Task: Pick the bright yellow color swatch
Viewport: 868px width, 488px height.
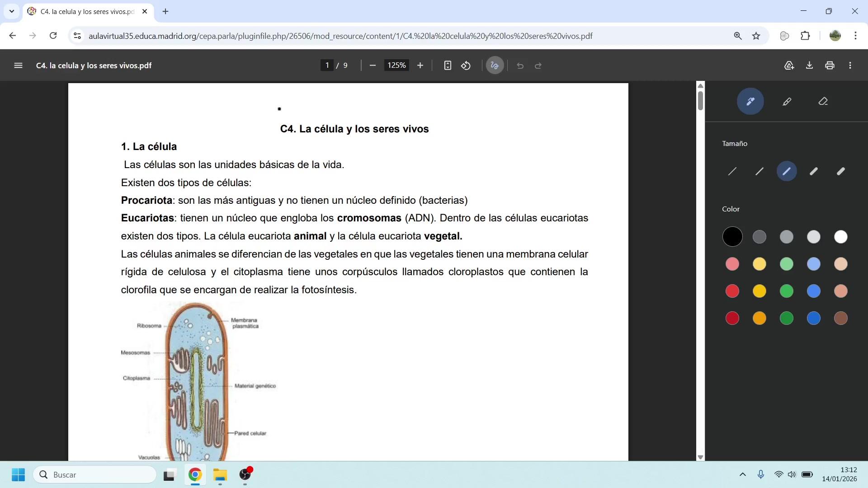Action: click(759, 291)
